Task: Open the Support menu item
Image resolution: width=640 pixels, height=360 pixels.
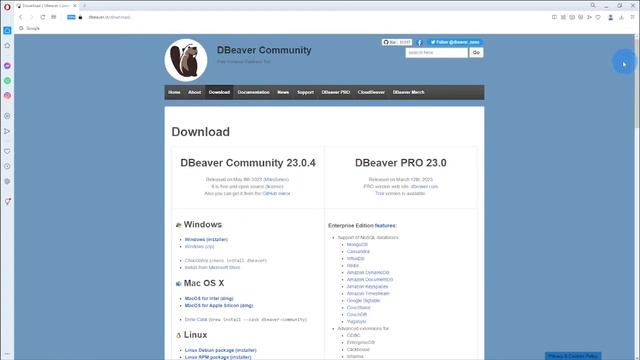Action: (x=306, y=92)
